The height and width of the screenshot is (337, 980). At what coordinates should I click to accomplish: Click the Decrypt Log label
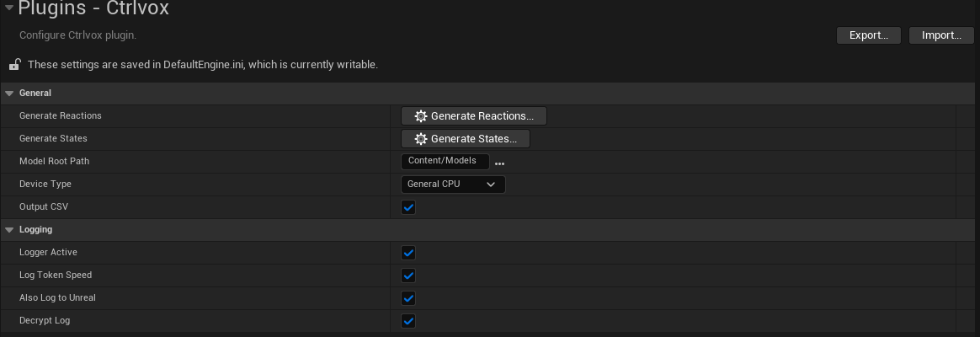click(45, 321)
